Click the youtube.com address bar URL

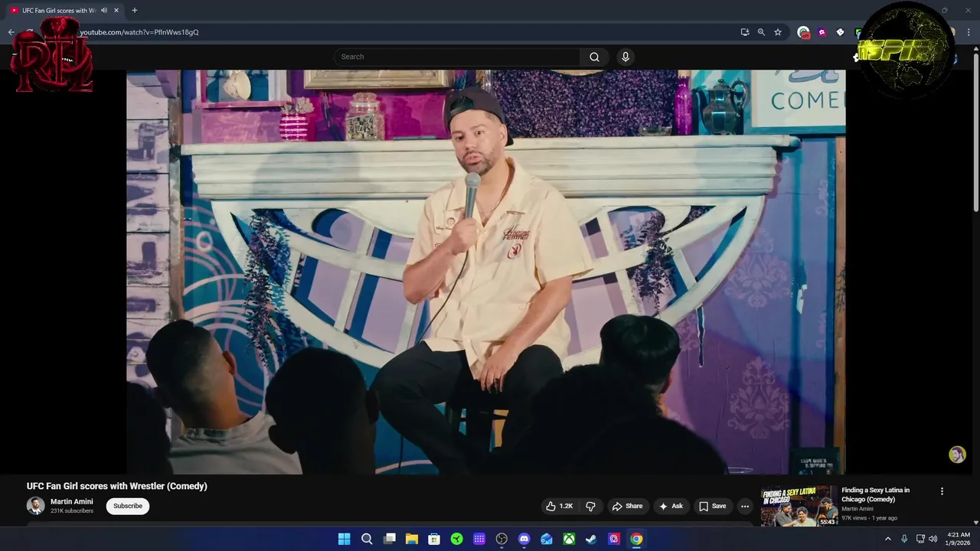139,32
